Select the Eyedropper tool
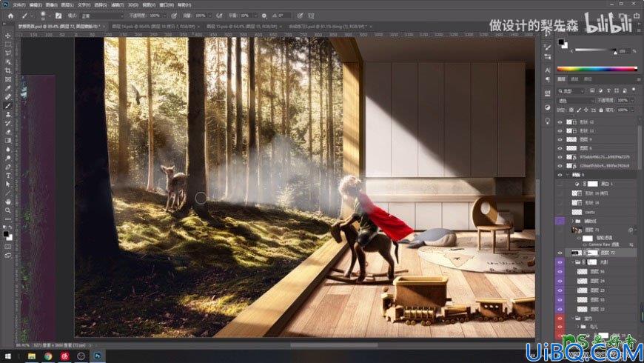The image size is (644, 363). coord(8,88)
